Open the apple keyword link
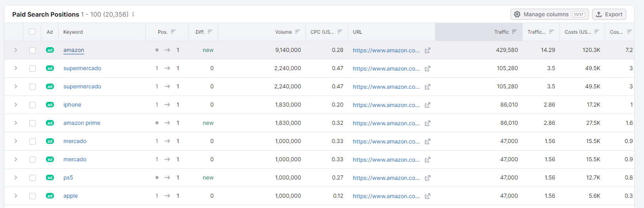The image size is (644, 208). pyautogui.click(x=71, y=196)
